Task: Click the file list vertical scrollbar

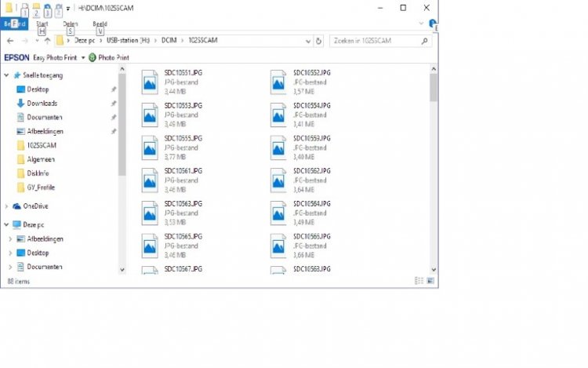Action: coord(434,157)
